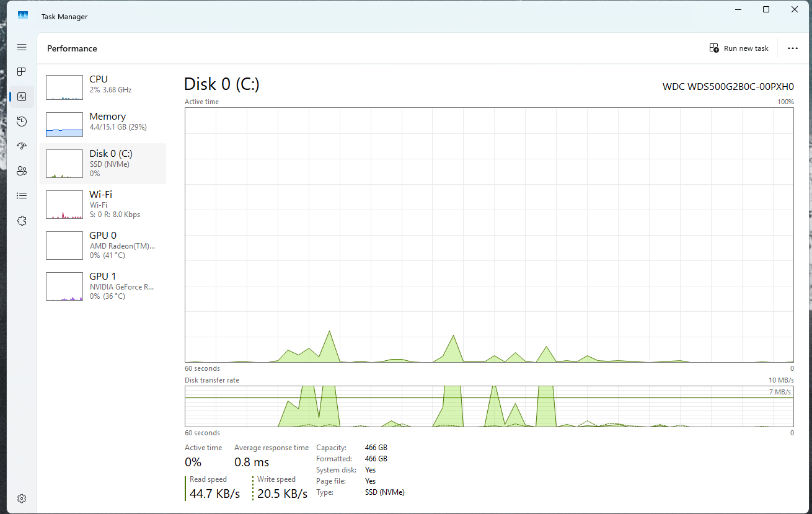
Task: Click the Task Manager title bar icon
Action: tap(23, 16)
